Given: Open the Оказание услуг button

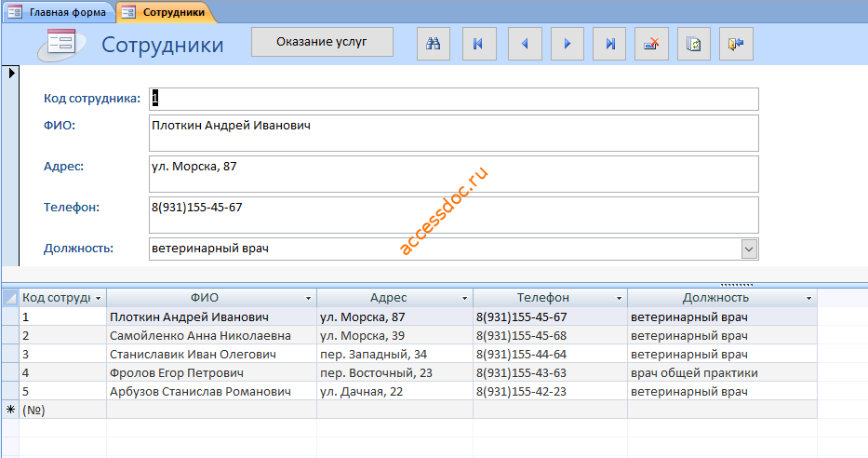Looking at the screenshot, I should (322, 42).
